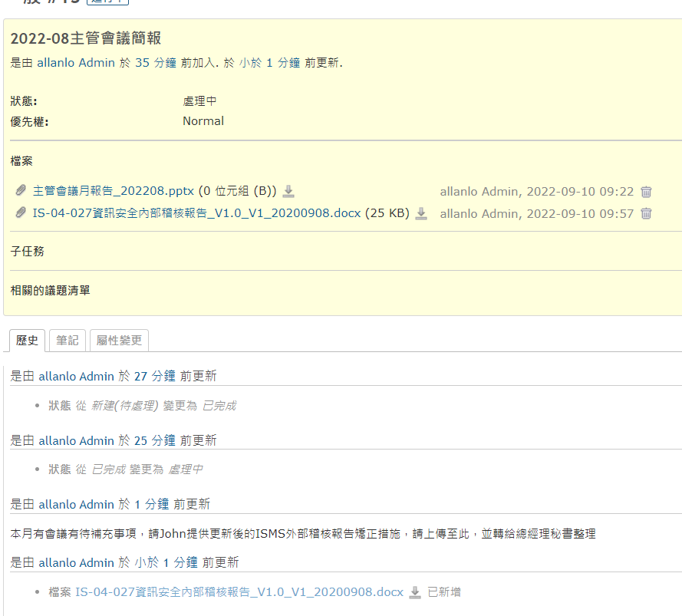Viewport: 682px width, 616px height.
Task: Click the 相關的議題清單 section heading
Action: point(50,290)
